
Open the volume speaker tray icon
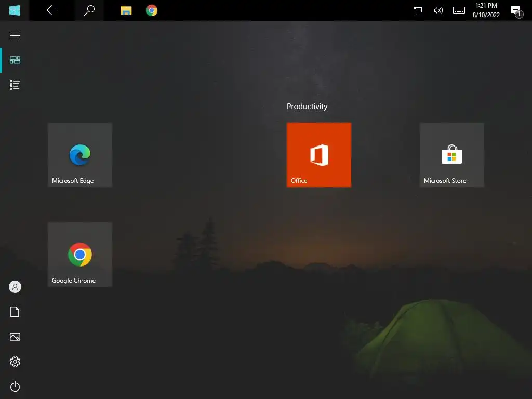[x=438, y=10]
